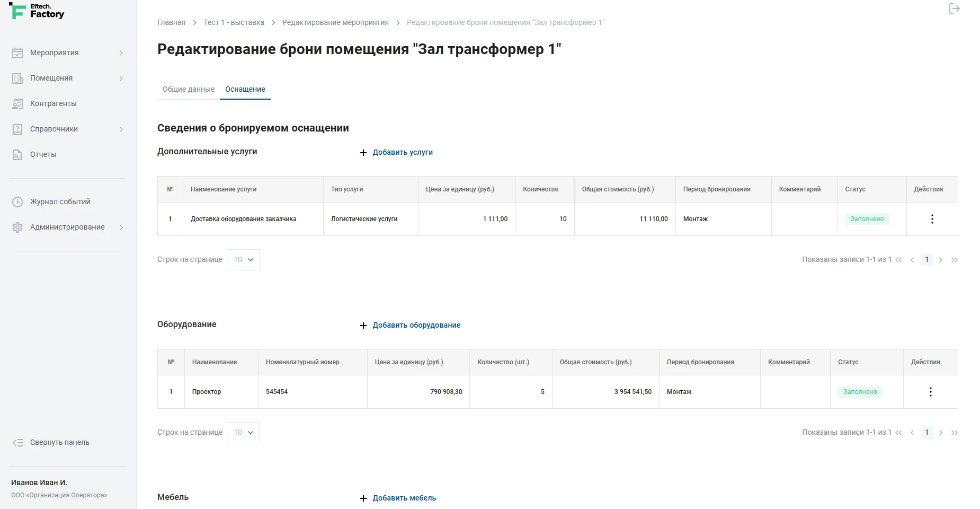Click plus icon beside Добавить оборудование
Image resolution: width=980 pixels, height=509 pixels.
click(x=363, y=326)
